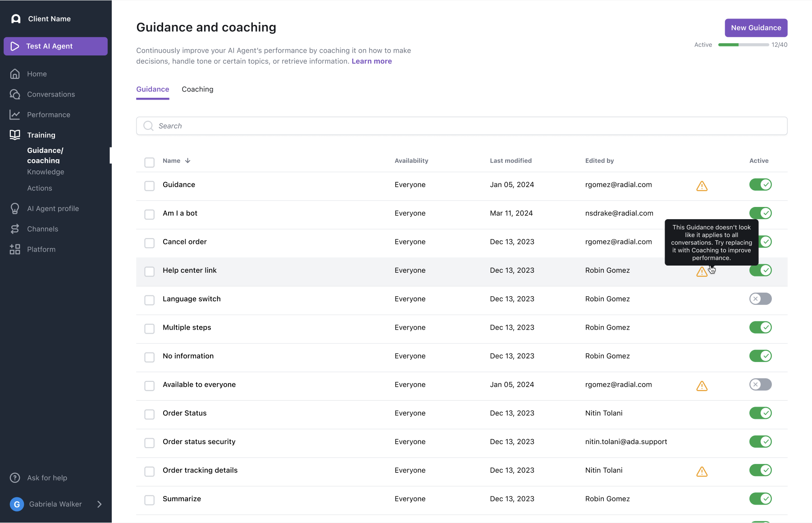Screen dimensions: 812x523
Task: Open Channels using its sidebar icon
Action: 15,229
